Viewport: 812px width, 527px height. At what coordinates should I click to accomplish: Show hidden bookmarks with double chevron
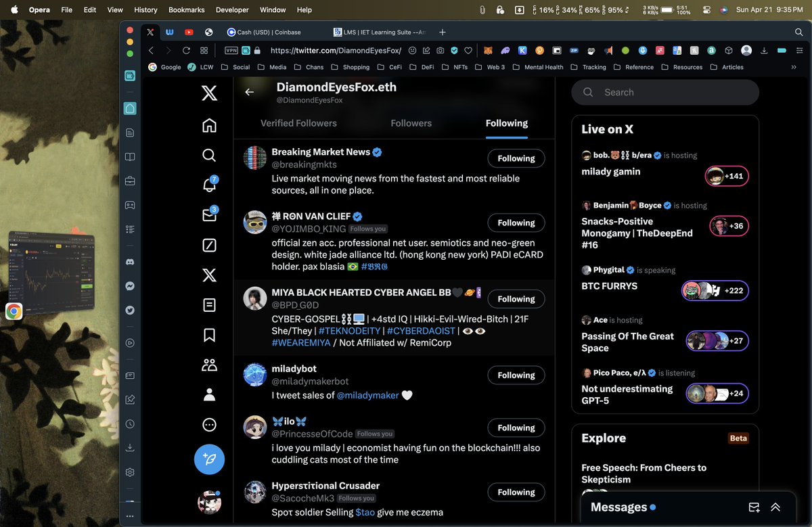click(794, 67)
